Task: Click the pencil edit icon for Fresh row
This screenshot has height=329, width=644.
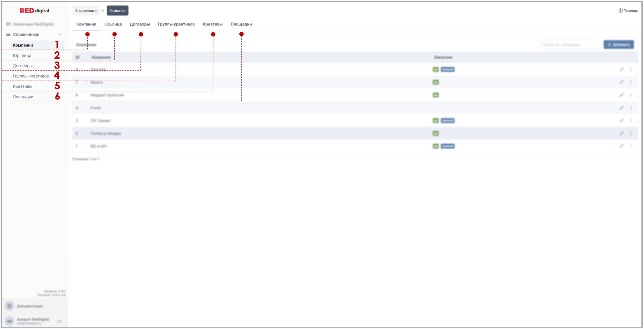Action: click(x=621, y=108)
